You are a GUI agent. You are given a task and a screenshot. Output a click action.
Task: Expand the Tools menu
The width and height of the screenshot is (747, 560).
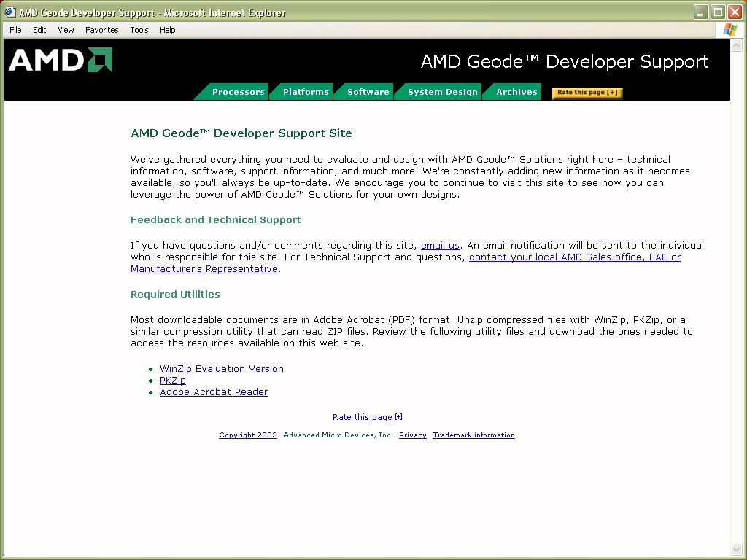pyautogui.click(x=139, y=30)
